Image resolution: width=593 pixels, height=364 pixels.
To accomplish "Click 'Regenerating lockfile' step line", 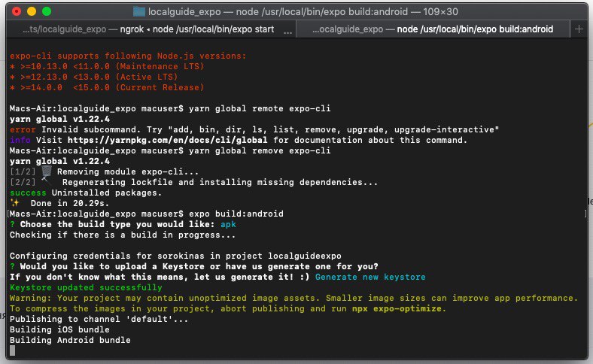I will [x=220, y=182].
